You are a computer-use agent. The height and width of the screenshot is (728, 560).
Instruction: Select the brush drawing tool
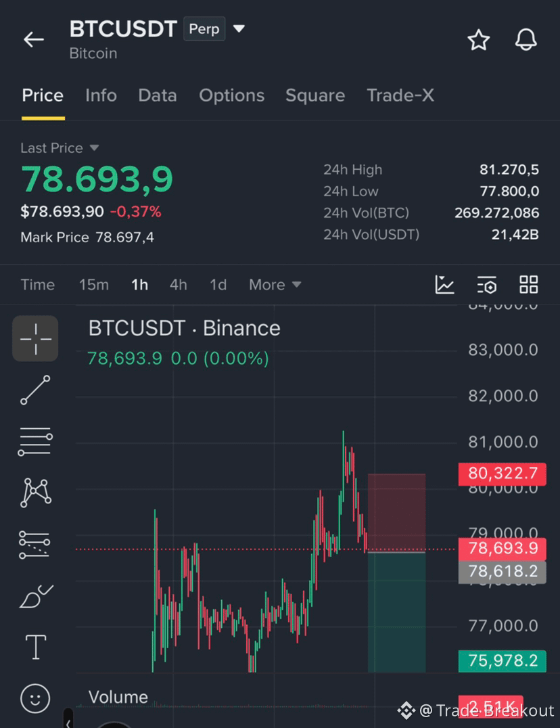(37, 596)
